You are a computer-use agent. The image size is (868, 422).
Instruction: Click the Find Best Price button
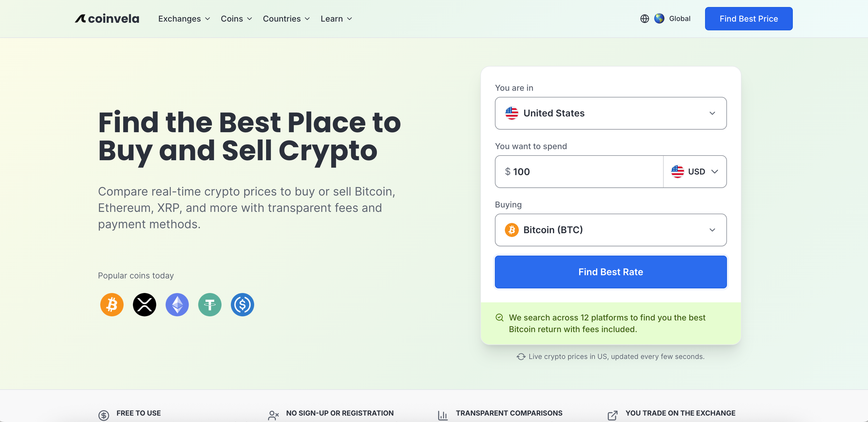click(748, 19)
